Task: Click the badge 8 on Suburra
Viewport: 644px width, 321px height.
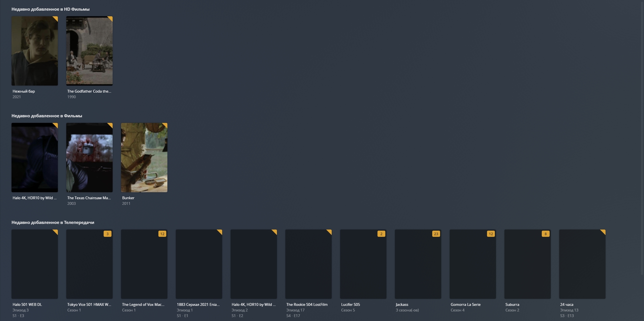Action: pyautogui.click(x=545, y=234)
